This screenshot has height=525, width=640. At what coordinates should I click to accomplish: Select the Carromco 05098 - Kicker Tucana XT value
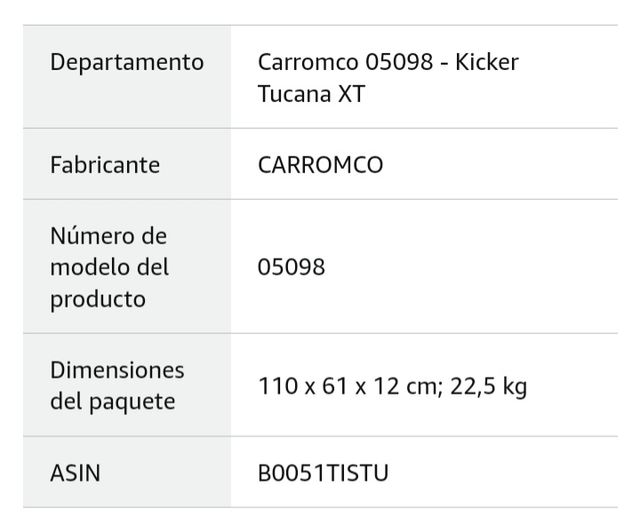click(x=388, y=77)
